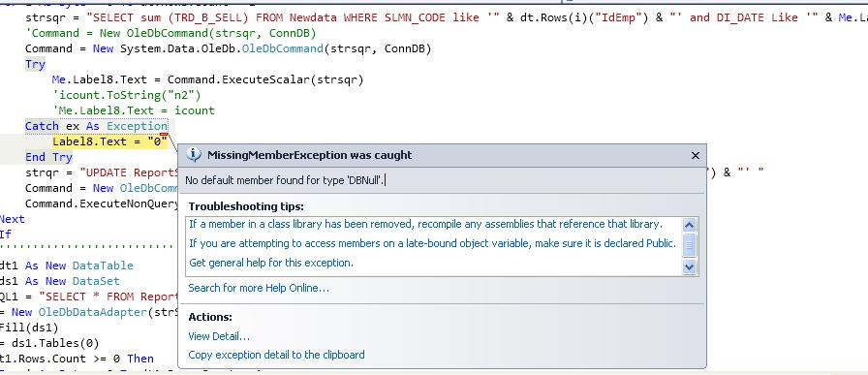Open the tip about recompiling referencing assemblies
This screenshot has height=375, width=868.
pos(425,225)
